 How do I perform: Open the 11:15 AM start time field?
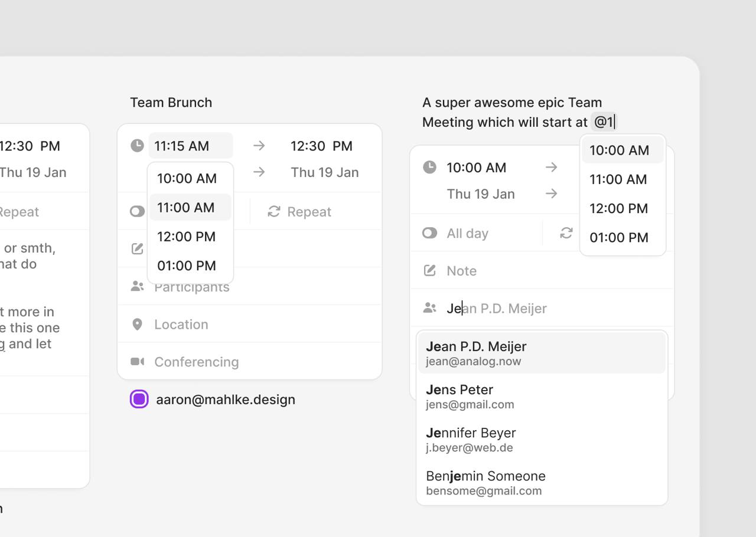[x=191, y=146]
